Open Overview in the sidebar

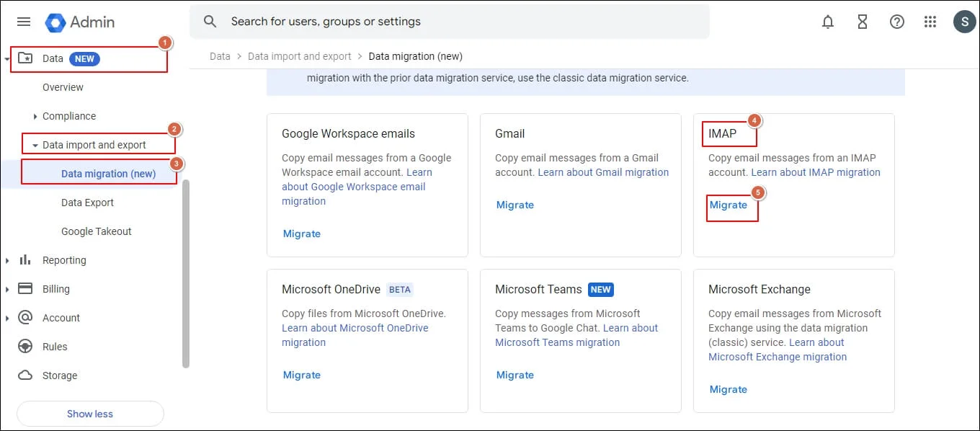pos(63,87)
